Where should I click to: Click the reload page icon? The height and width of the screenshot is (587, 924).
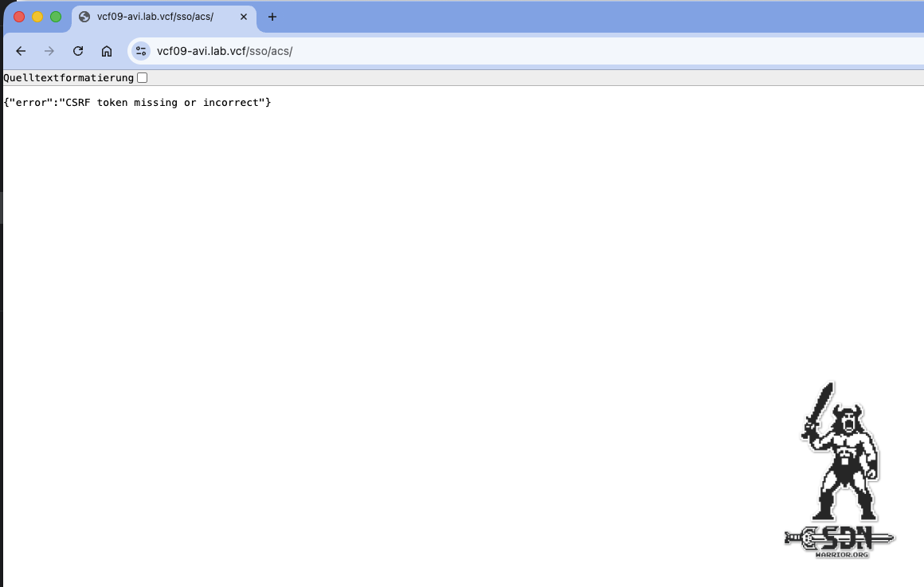click(x=77, y=51)
